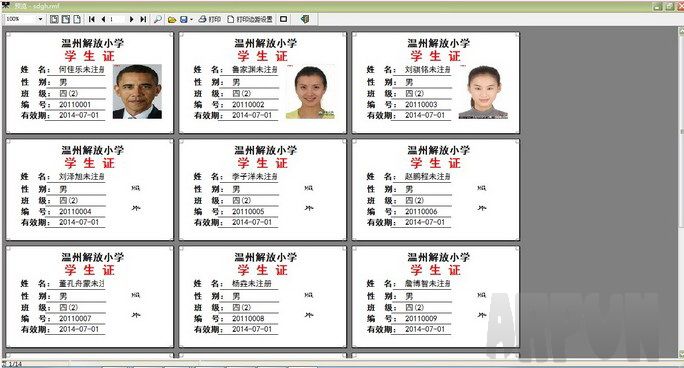This screenshot has width=684, height=368.
Task: Select first page layout view icon
Action: pos(54,19)
